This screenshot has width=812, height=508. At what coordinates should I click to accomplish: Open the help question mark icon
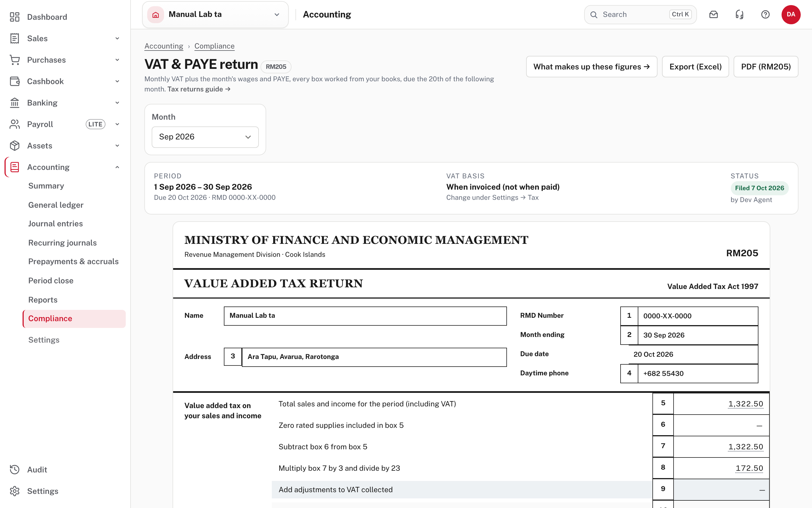(765, 14)
